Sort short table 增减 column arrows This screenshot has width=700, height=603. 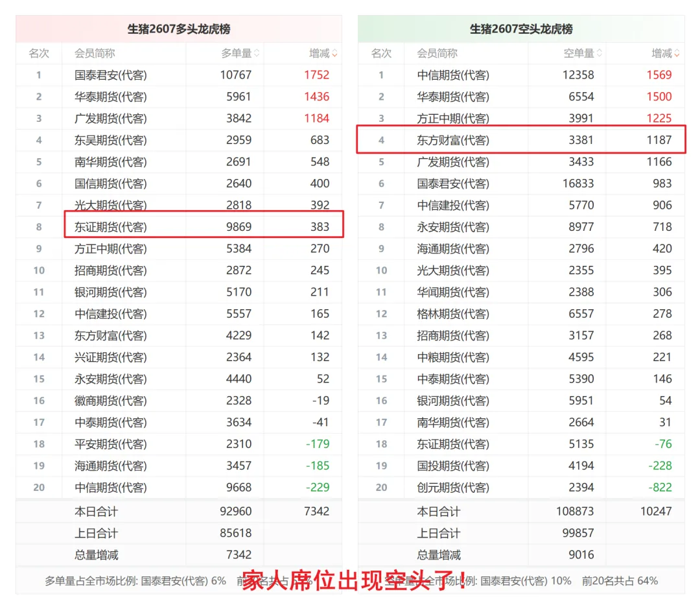coord(677,53)
